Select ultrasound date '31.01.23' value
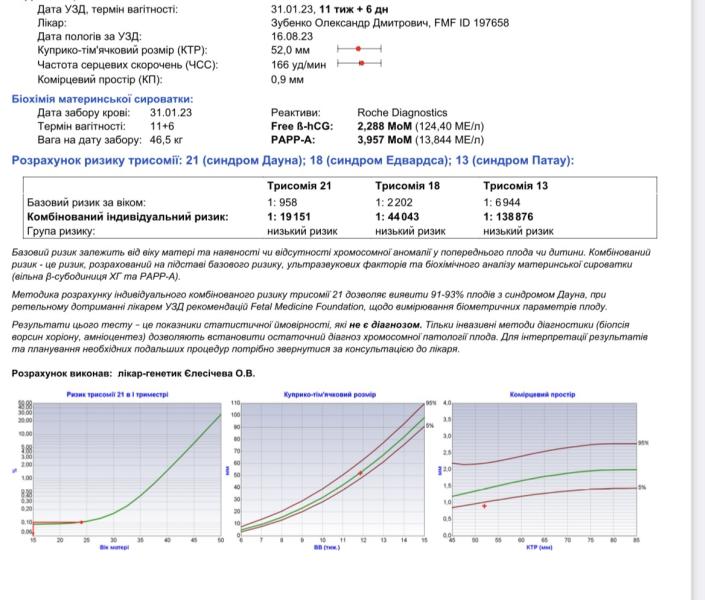The width and height of the screenshot is (705, 600). [x=293, y=9]
